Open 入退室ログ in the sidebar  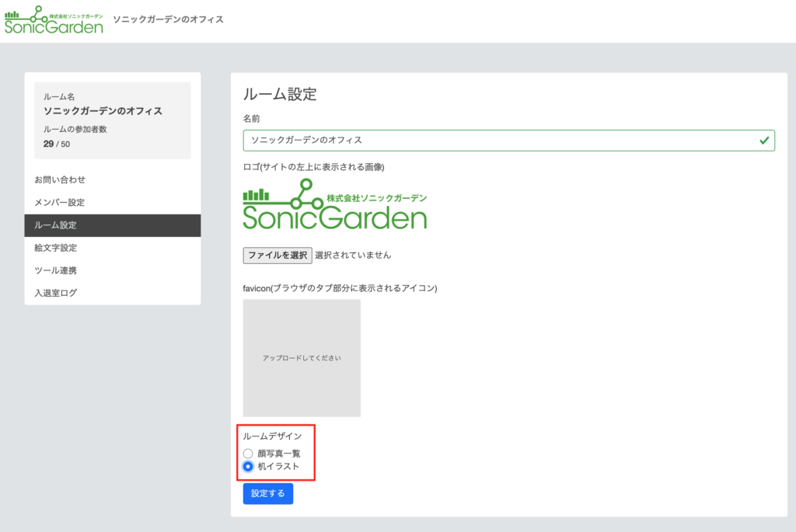click(x=112, y=293)
